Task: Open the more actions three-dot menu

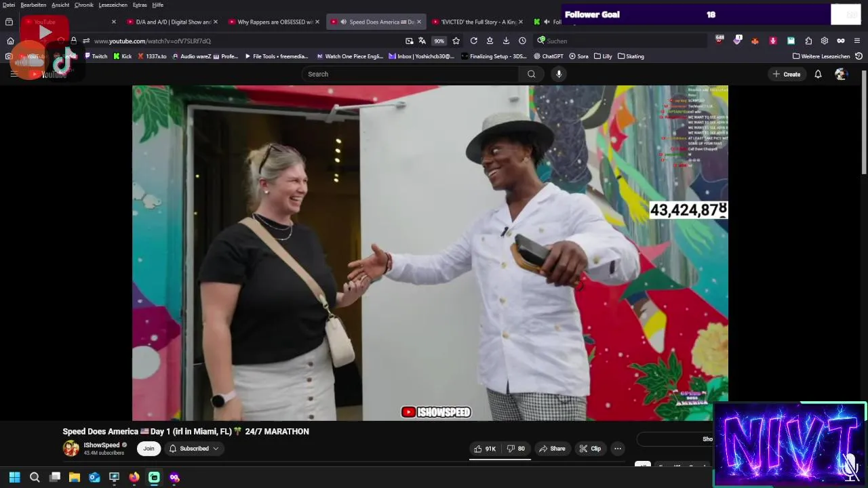Action: [617, 449]
